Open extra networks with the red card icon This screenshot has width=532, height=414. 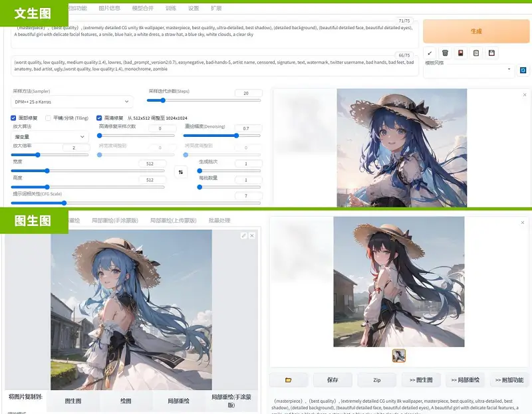click(x=460, y=52)
